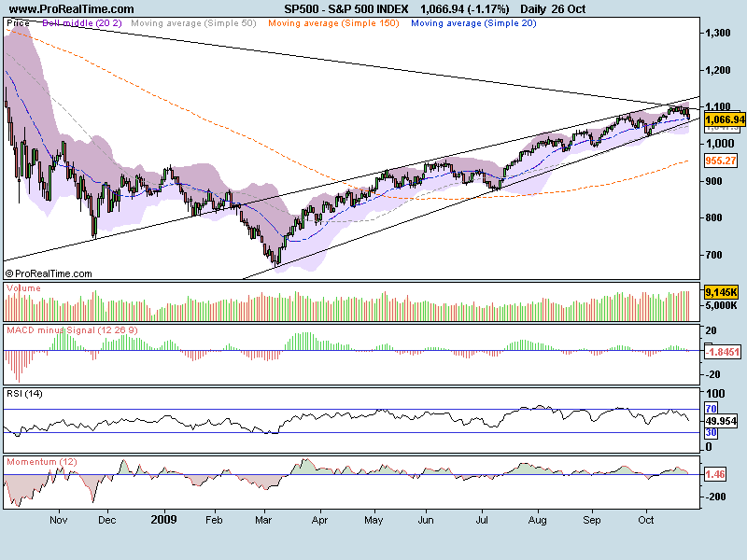The image size is (747, 560).
Task: Click the Mar time axis marker
Action: (x=263, y=520)
